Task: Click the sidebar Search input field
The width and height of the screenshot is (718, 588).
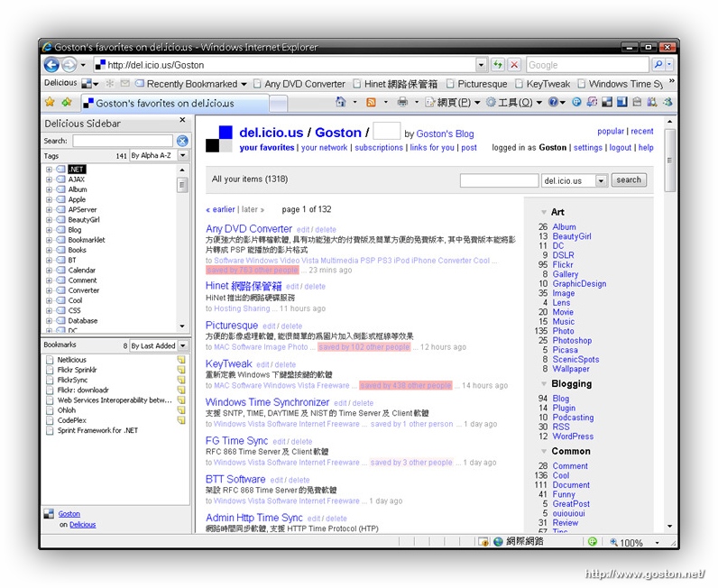Action: (x=123, y=141)
